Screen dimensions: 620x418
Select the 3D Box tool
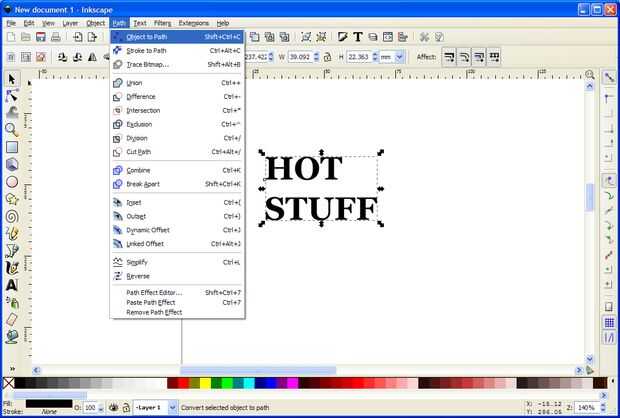click(12, 164)
